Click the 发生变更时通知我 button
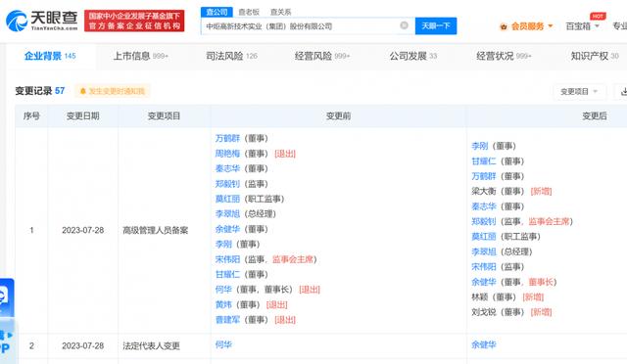627x364 pixels. [x=113, y=91]
